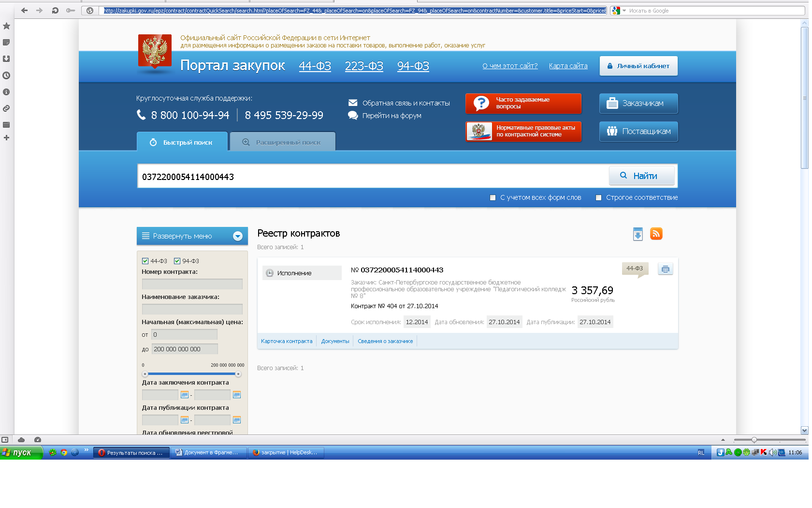The height and width of the screenshot is (508, 812).
Task: Go back with the browser back arrow
Action: 24,10
